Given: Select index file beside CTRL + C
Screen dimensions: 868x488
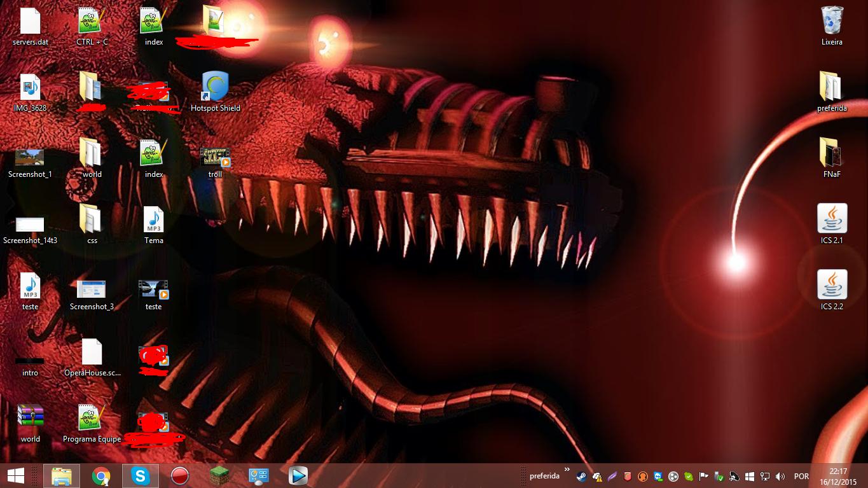Looking at the screenshot, I should pos(154,25).
